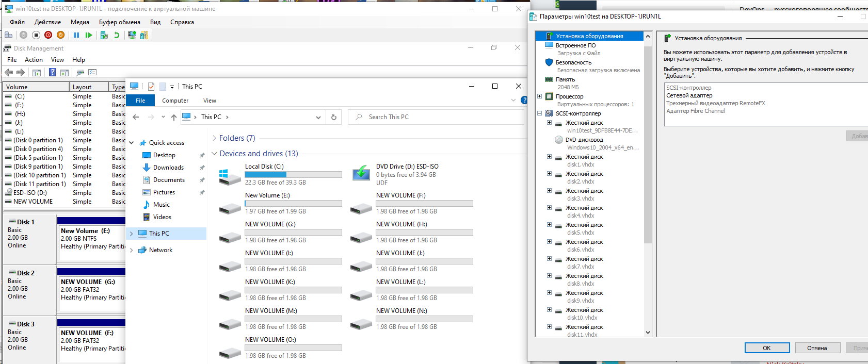Refresh the This PC address bar
The image size is (868, 364).
[x=334, y=117]
